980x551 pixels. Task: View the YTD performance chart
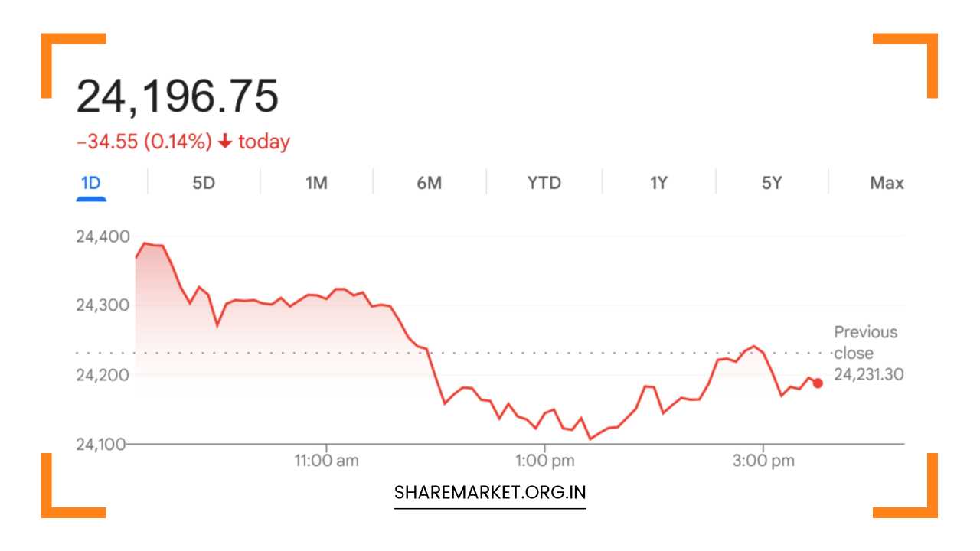(x=543, y=183)
